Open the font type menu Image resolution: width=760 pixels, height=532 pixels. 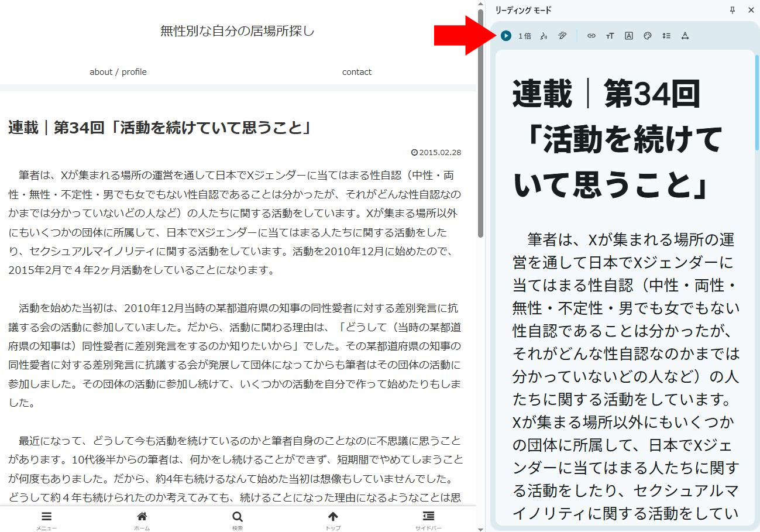629,36
